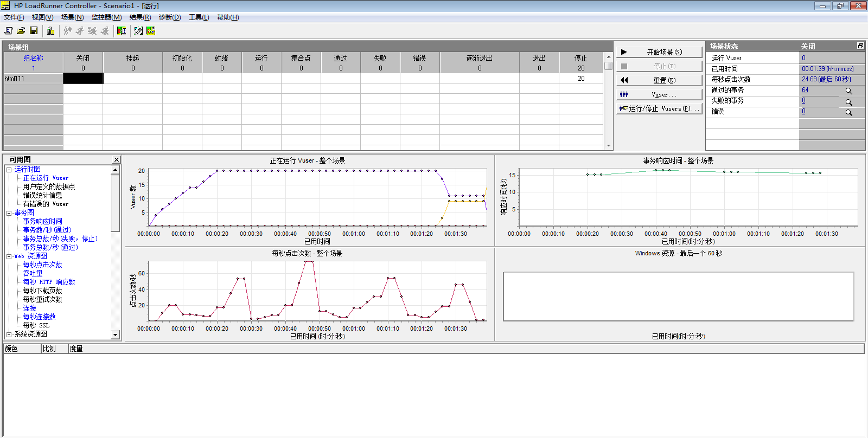The image size is (868, 438).
Task: Select 有错误的 Vuser in graph tree
Action: coord(46,204)
